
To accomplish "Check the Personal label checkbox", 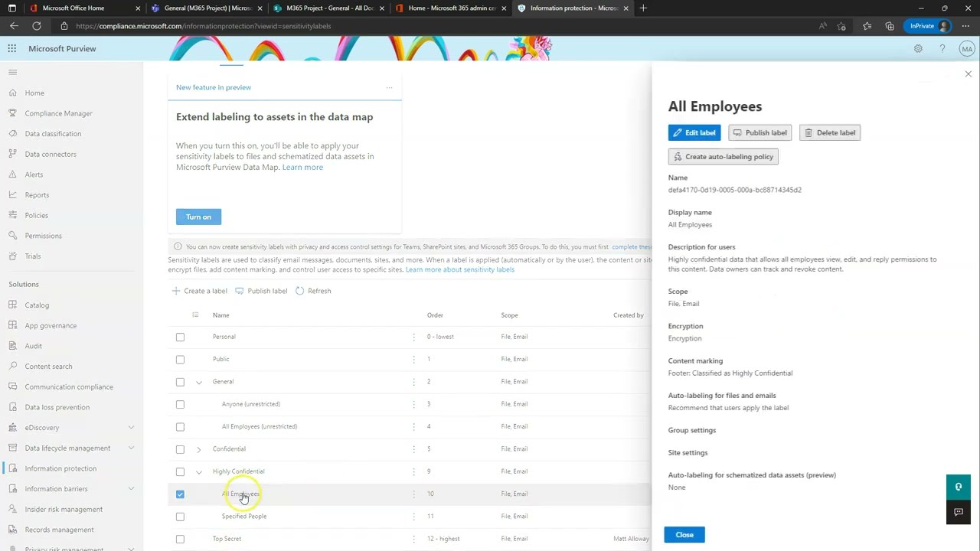I will pyautogui.click(x=180, y=337).
